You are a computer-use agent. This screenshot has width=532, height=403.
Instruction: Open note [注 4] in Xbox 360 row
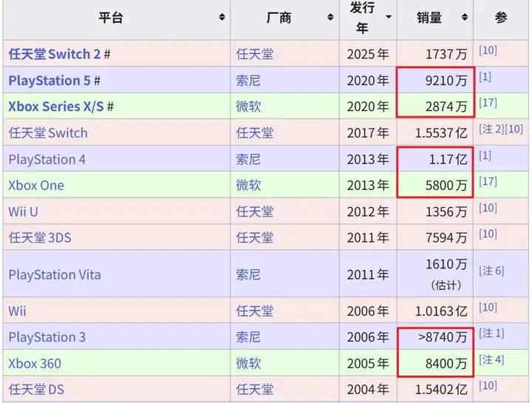[x=491, y=359]
